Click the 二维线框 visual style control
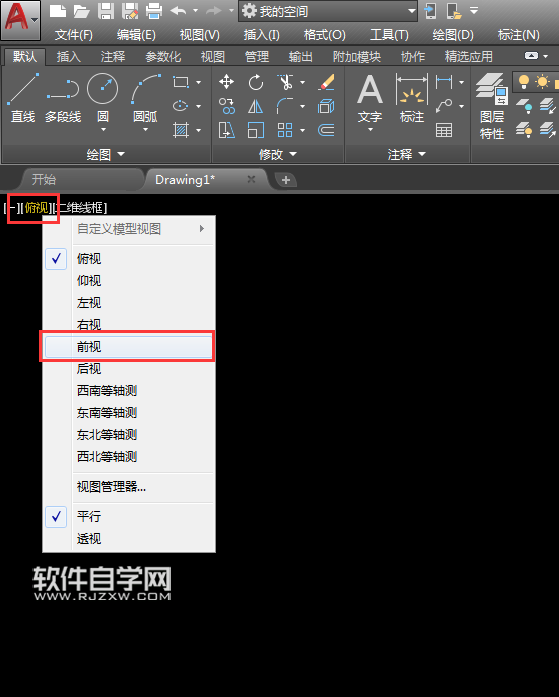The image size is (559, 697). (x=81, y=208)
